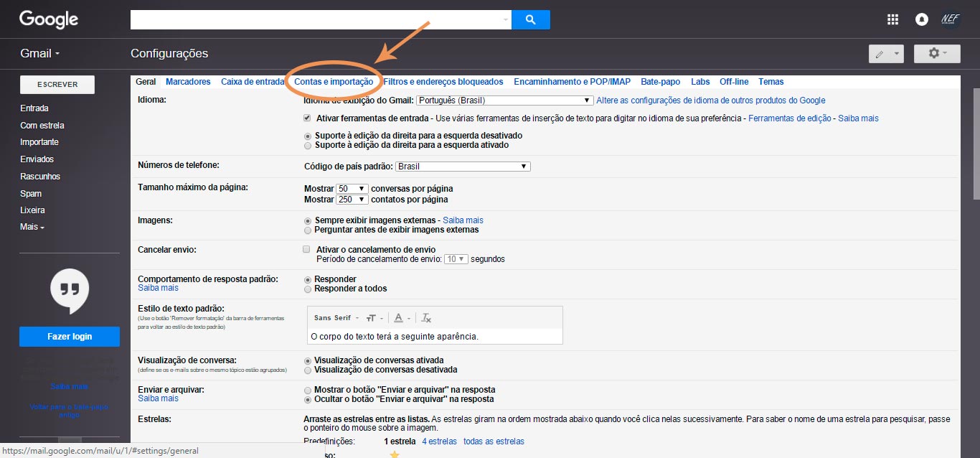Change contacts per page dropdown
The width and height of the screenshot is (980, 458).
pos(352,200)
